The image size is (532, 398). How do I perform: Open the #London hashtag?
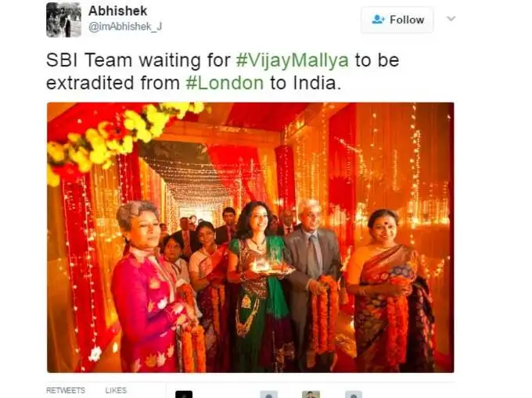point(225,83)
